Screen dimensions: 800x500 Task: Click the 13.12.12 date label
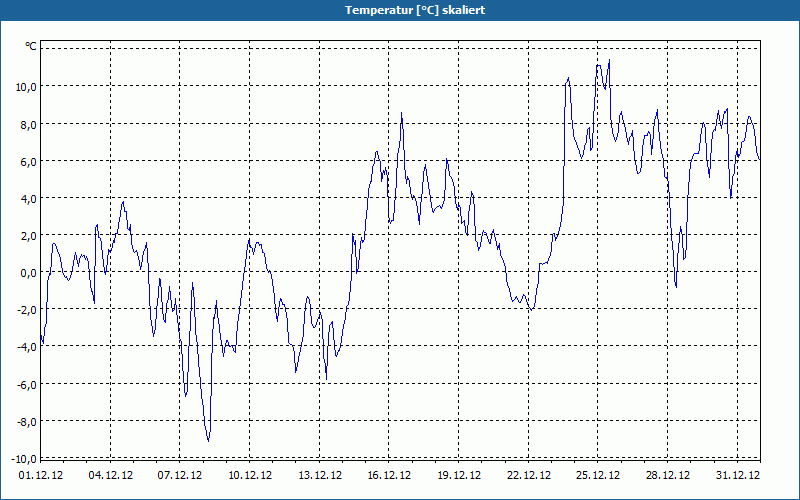point(320,476)
